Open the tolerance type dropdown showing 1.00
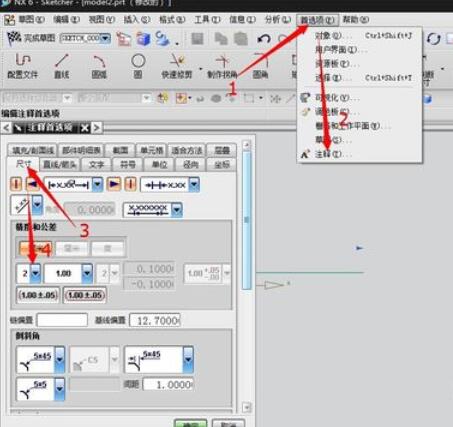Image resolution: width=453 pixels, height=427 pixels. [x=87, y=273]
